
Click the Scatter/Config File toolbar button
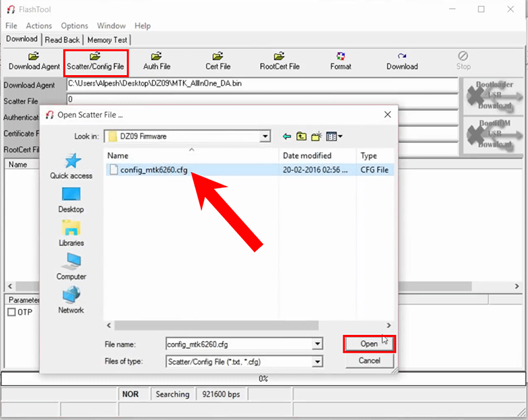(x=96, y=61)
